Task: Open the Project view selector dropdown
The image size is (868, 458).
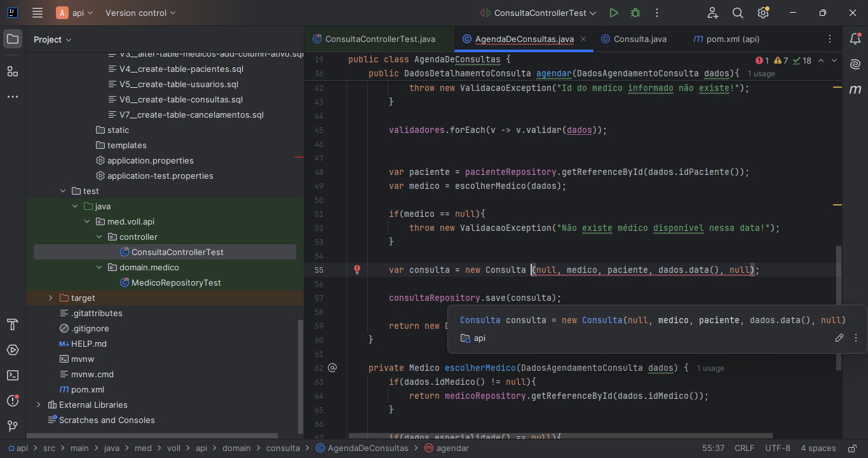Action: tap(53, 39)
